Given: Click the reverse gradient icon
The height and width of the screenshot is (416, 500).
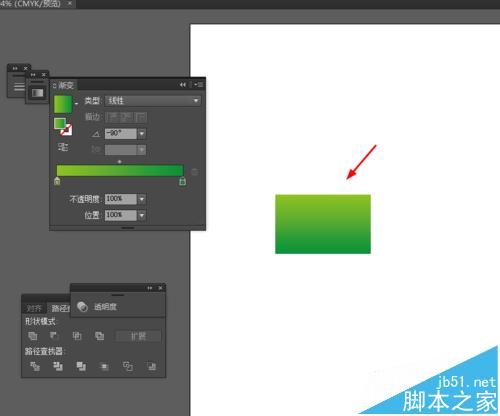Looking at the screenshot, I should [63, 147].
